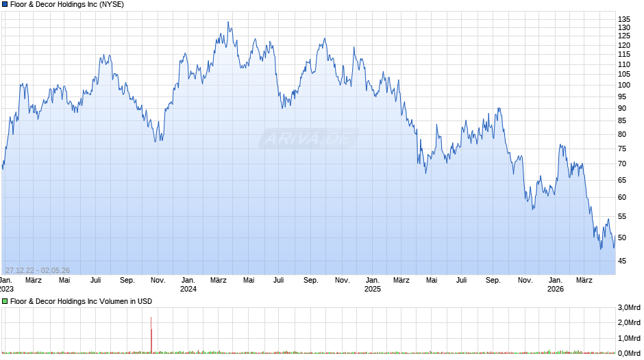Click the price axis value 55
This screenshot has height=360, width=644.
(x=622, y=217)
